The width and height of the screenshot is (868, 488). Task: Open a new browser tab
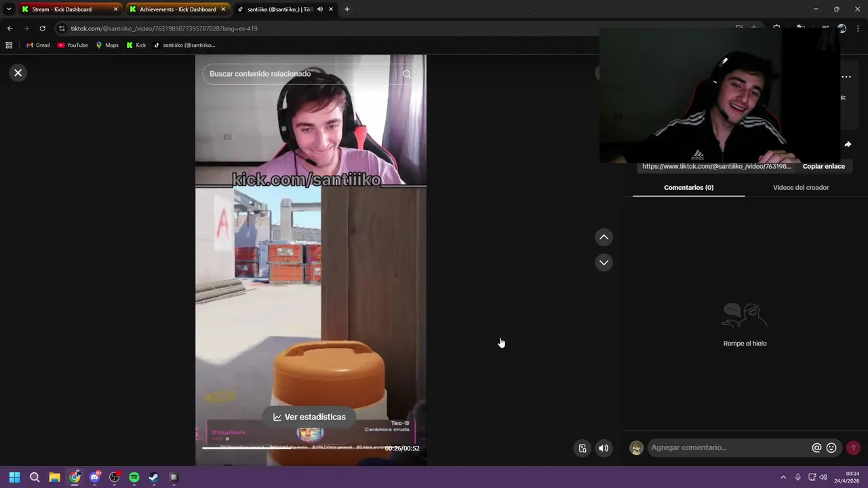[x=347, y=9]
